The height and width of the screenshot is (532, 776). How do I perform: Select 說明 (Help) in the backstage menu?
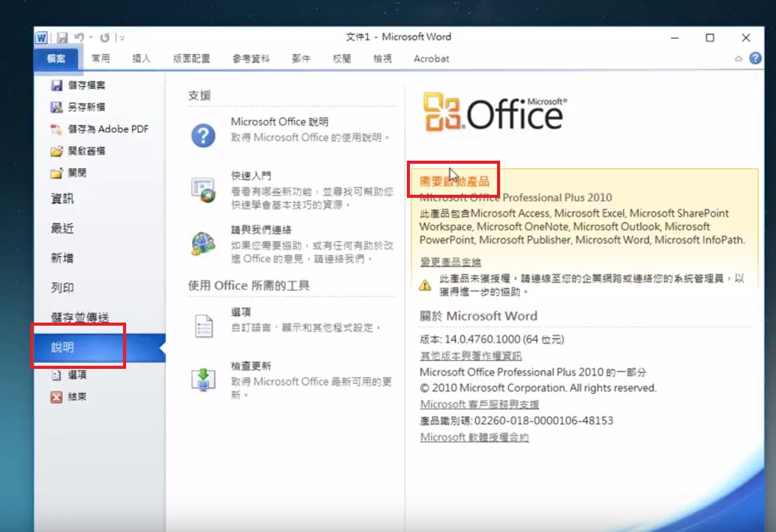100,348
